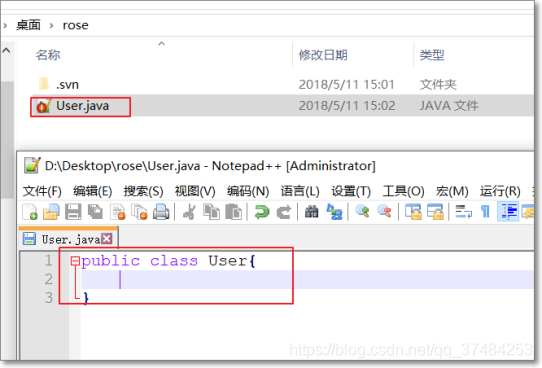Image resolution: width=542 pixels, height=368 pixels.
Task: Click the 2018/5/11 15:02 date cell
Action: click(347, 106)
